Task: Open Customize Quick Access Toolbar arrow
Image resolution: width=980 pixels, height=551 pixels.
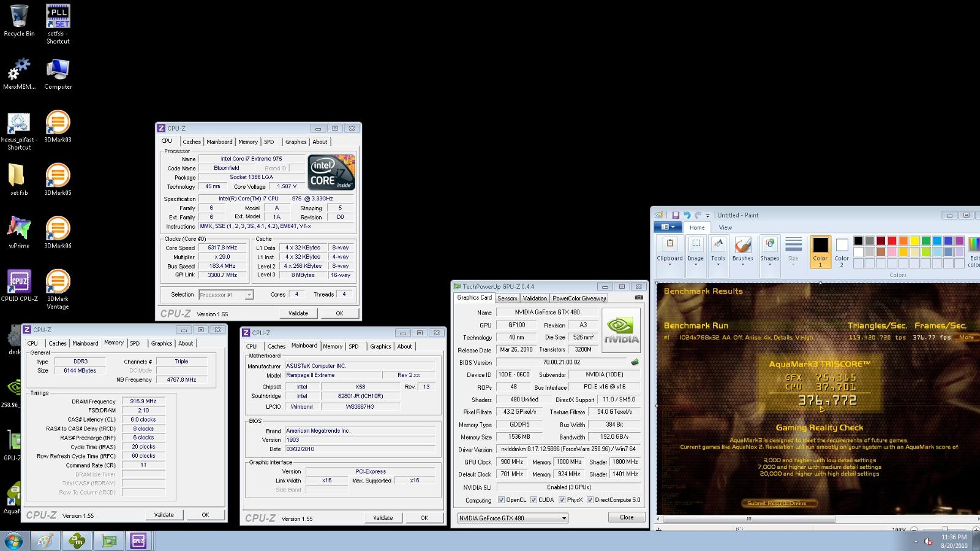Action: pos(707,216)
